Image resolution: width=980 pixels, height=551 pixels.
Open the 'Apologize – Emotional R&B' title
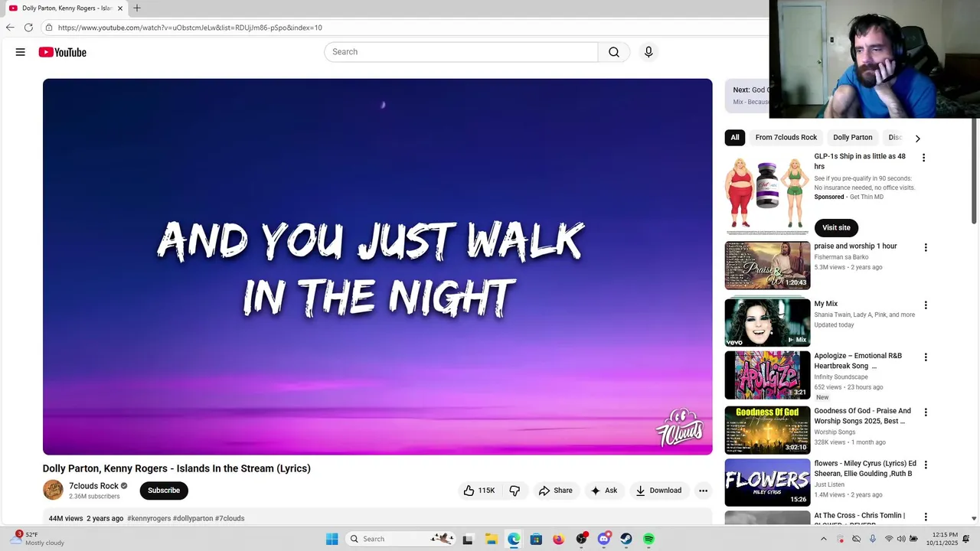click(x=858, y=360)
